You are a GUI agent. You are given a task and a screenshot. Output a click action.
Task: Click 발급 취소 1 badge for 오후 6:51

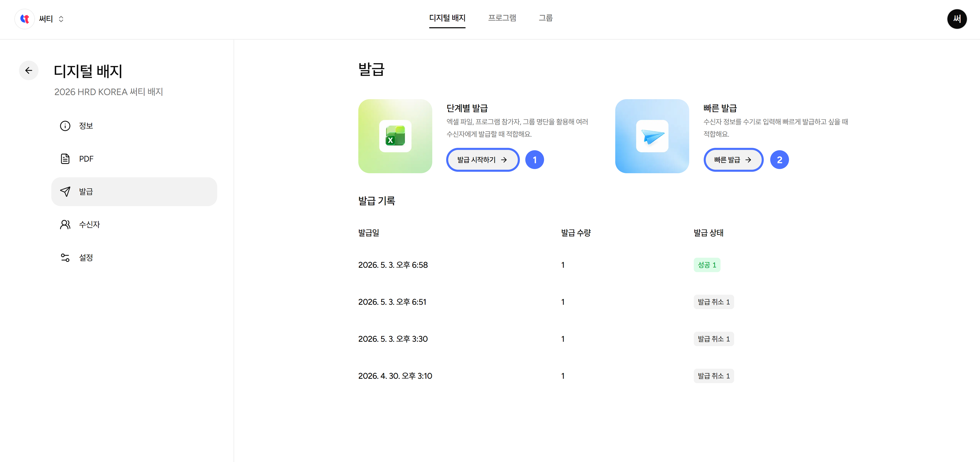[714, 302]
